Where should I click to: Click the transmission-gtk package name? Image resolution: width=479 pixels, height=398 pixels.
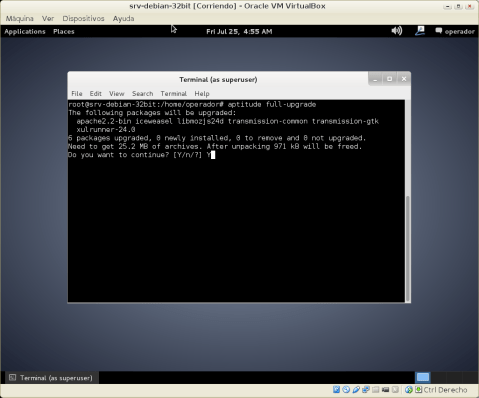point(345,121)
